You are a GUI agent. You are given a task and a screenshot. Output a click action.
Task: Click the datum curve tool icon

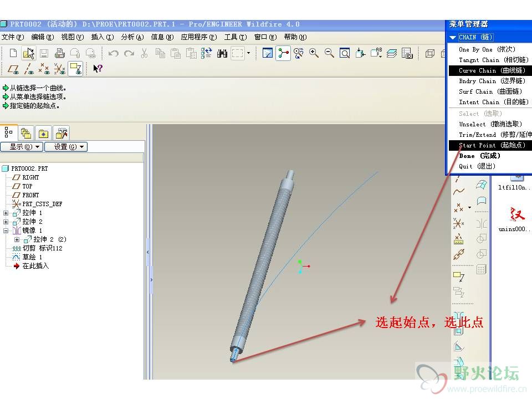459,191
